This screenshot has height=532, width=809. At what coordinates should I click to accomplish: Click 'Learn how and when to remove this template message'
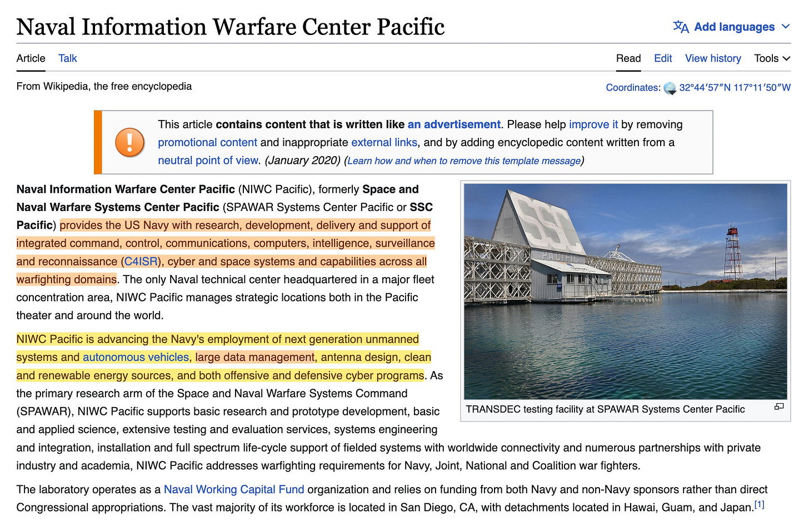pyautogui.click(x=464, y=160)
